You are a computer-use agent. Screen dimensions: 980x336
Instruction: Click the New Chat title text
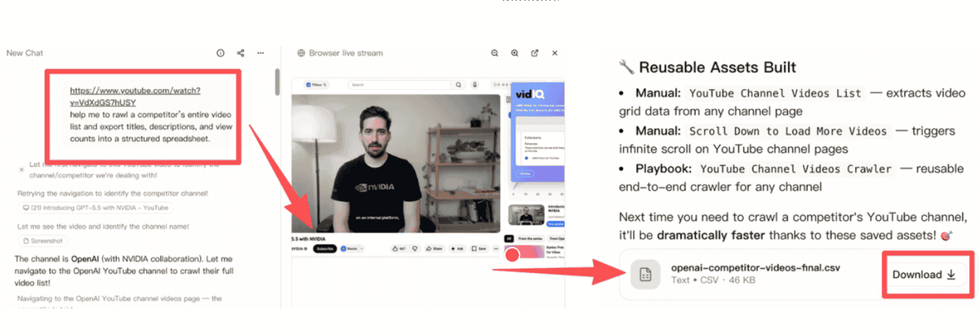(24, 53)
